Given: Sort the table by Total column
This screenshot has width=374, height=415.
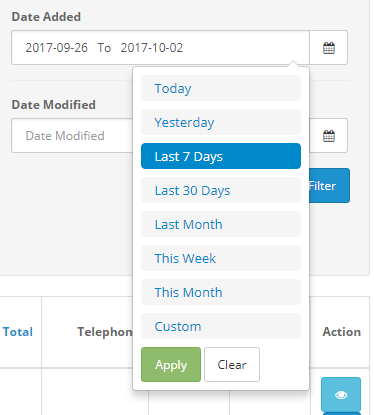Looking at the screenshot, I should pos(18,332).
